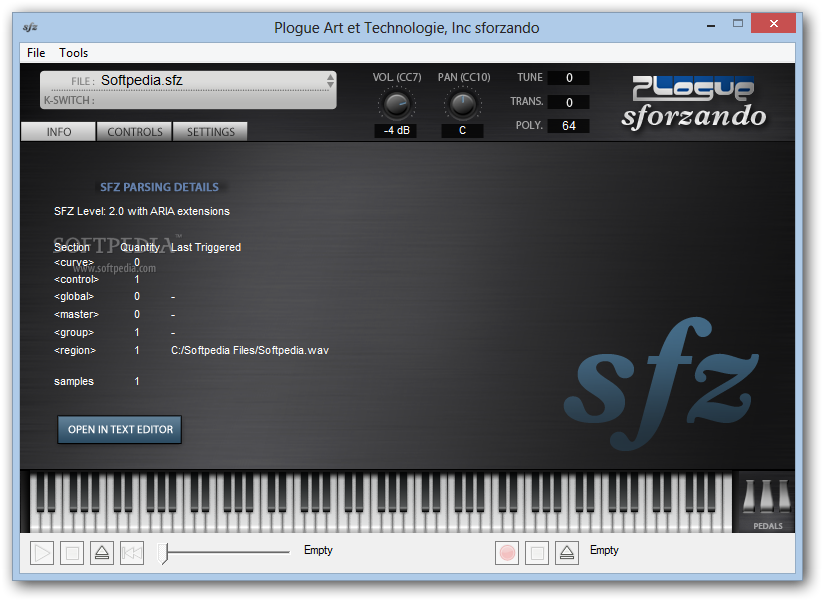Minimize the sforzando window
The image size is (823, 601).
pos(711,24)
